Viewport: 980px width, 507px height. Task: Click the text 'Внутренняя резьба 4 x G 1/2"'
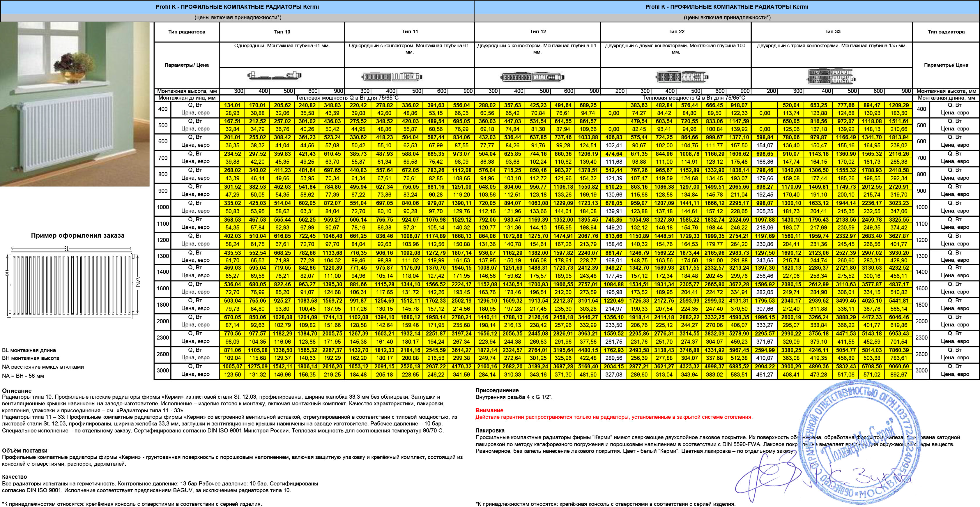514,397
